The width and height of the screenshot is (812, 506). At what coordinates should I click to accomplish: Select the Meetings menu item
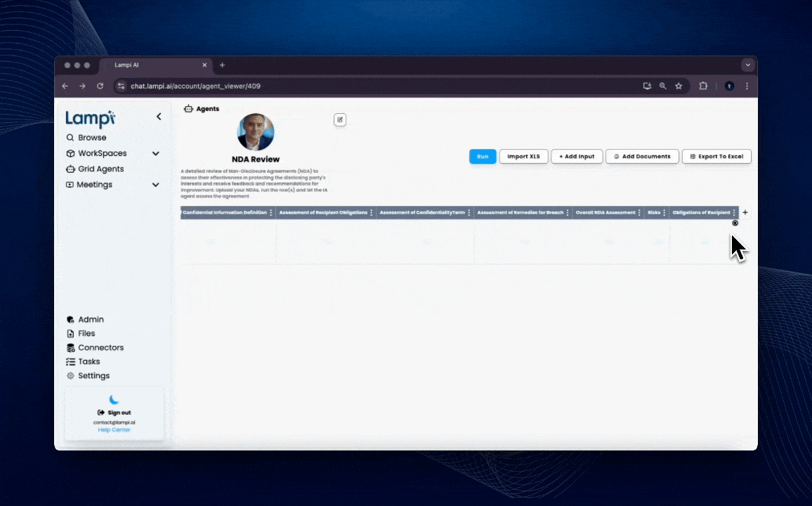pos(89,184)
